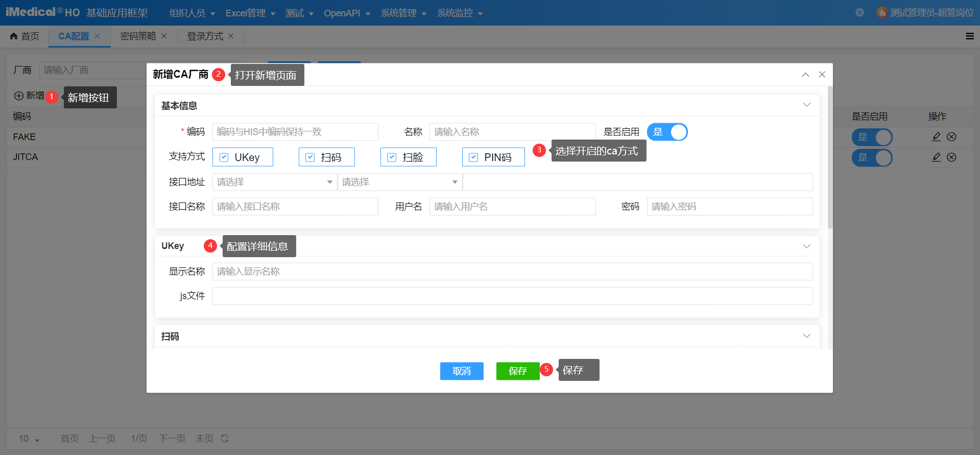The width and height of the screenshot is (980, 455).
Task: Click the 新增 add button
Action: (x=29, y=96)
